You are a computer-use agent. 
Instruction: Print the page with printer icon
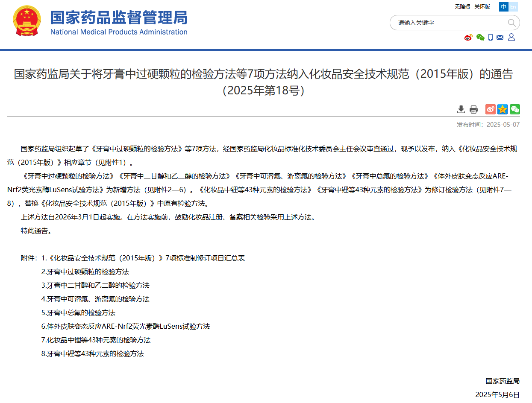click(473, 109)
